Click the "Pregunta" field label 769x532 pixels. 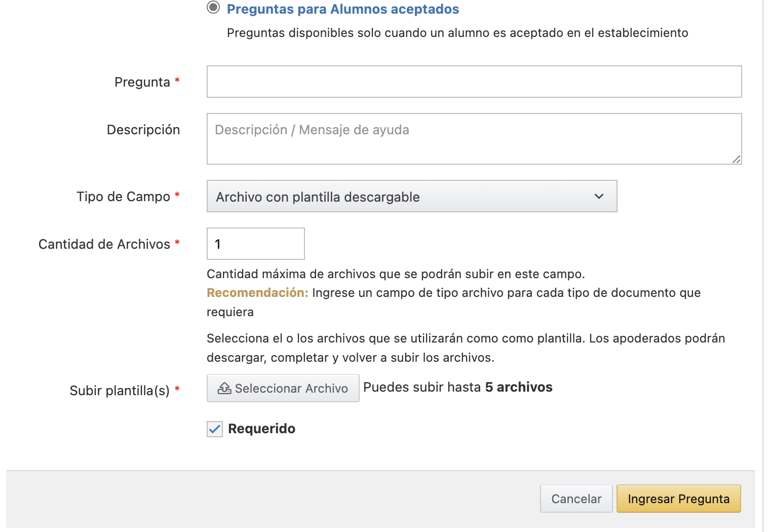142,82
